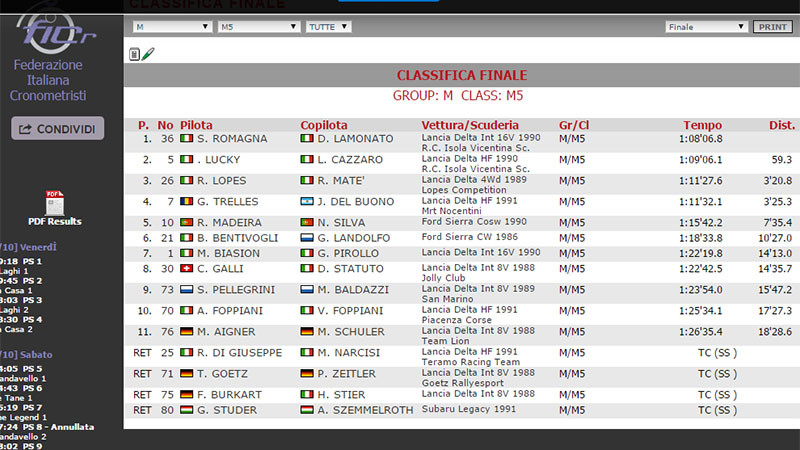Open the class dropdown showing M5
This screenshot has width=800, height=450.
[x=258, y=27]
